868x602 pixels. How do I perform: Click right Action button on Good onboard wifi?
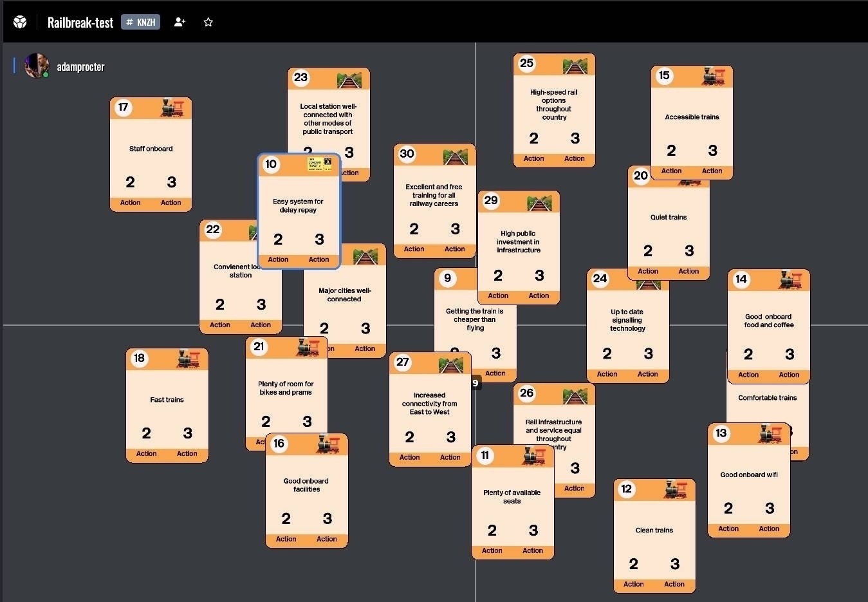[769, 529]
